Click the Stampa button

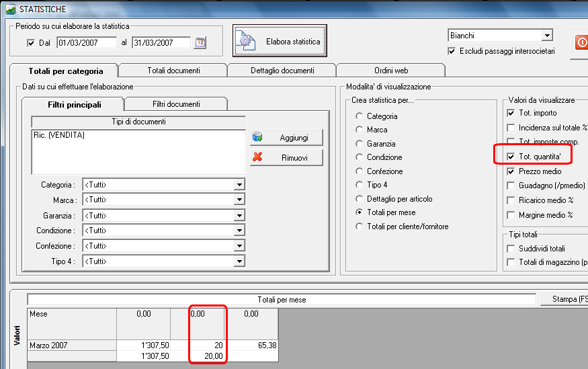(564, 299)
